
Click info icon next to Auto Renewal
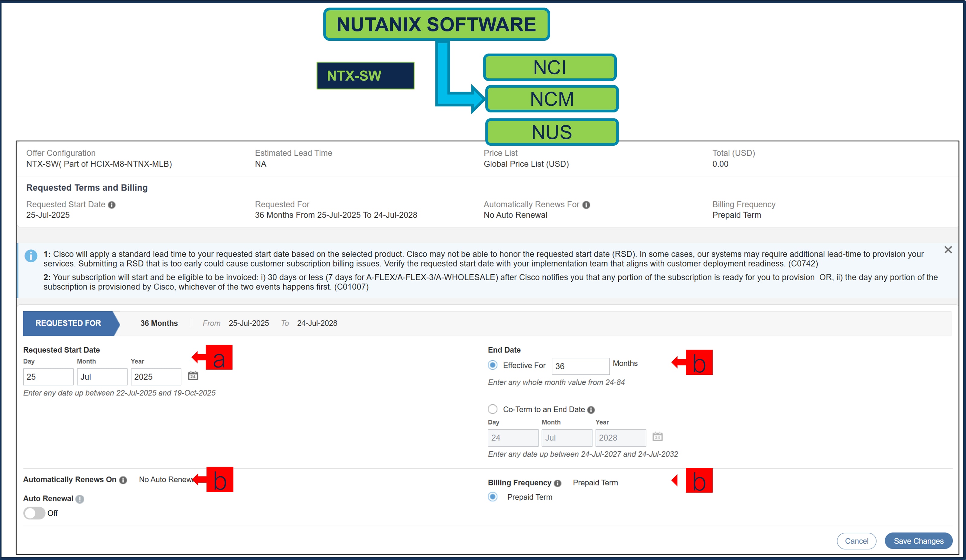(x=80, y=499)
